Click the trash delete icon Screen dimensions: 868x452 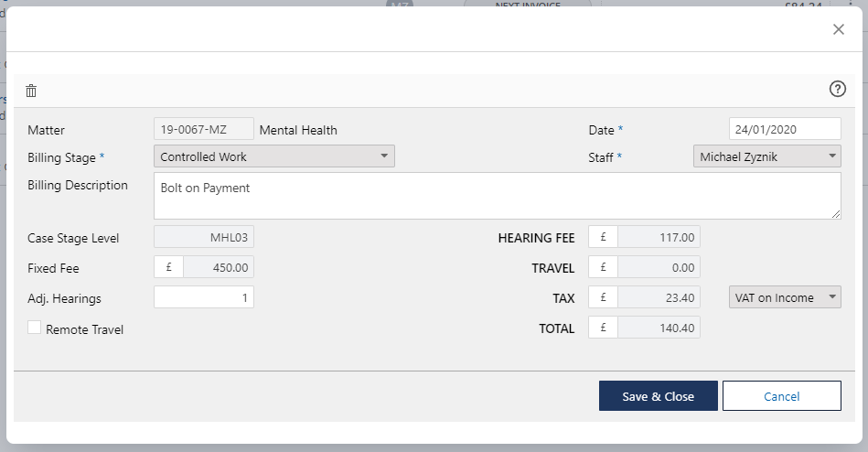31,91
